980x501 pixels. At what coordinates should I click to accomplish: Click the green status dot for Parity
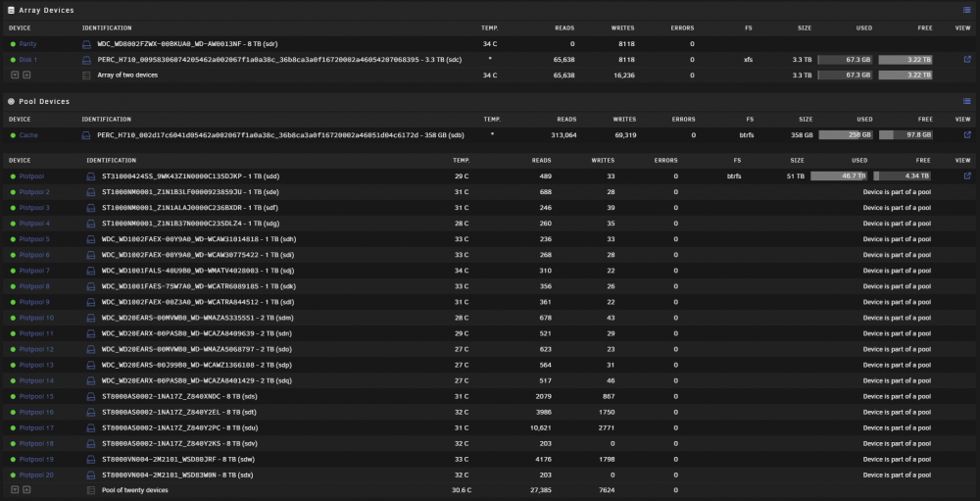click(x=13, y=44)
